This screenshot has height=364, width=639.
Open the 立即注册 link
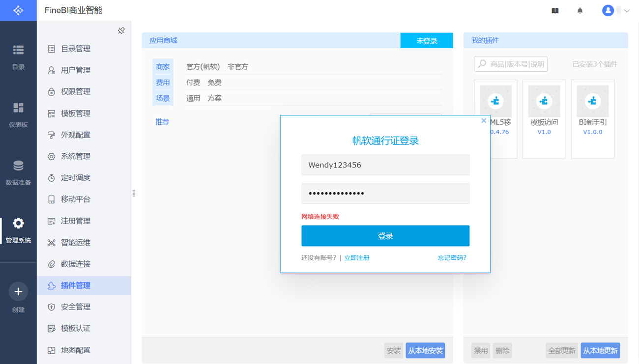pyautogui.click(x=357, y=258)
